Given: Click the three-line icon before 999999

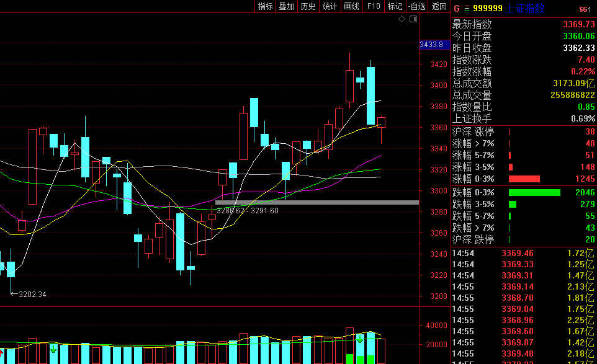Looking at the screenshot, I should (466, 9).
